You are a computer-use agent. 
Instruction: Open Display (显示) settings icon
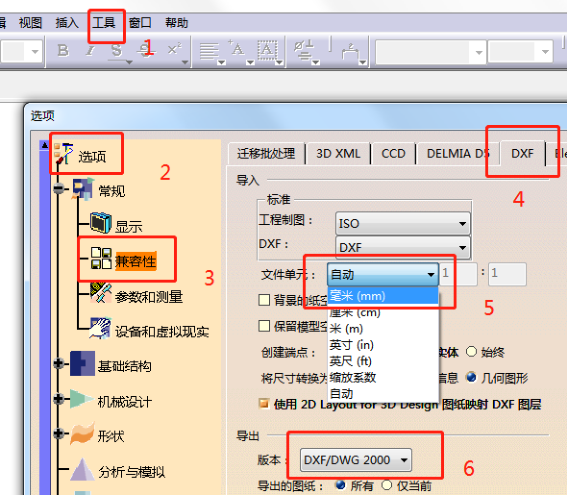coord(100,223)
